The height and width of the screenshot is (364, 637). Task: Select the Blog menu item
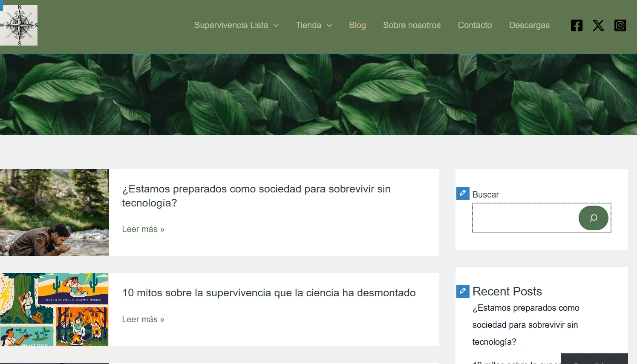(357, 25)
